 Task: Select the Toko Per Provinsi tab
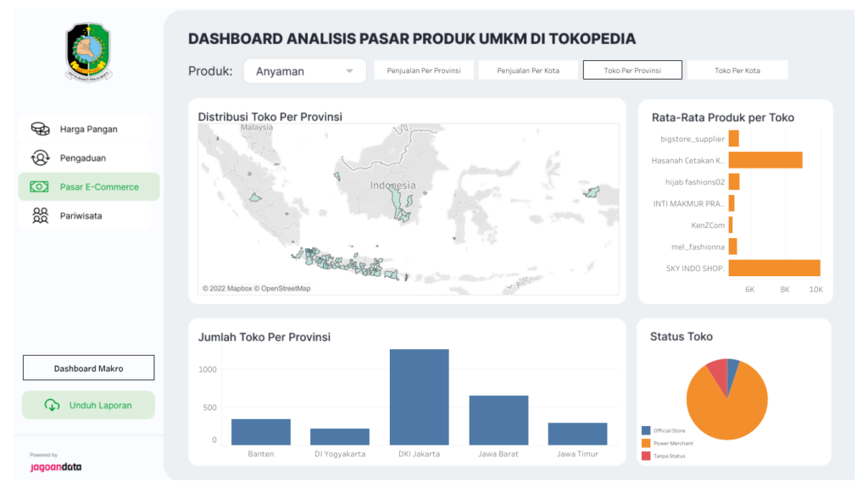coord(632,70)
